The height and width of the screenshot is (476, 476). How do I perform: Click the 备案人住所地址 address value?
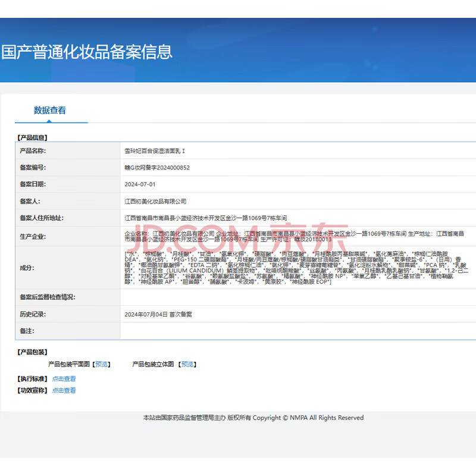pyautogui.click(x=206, y=218)
